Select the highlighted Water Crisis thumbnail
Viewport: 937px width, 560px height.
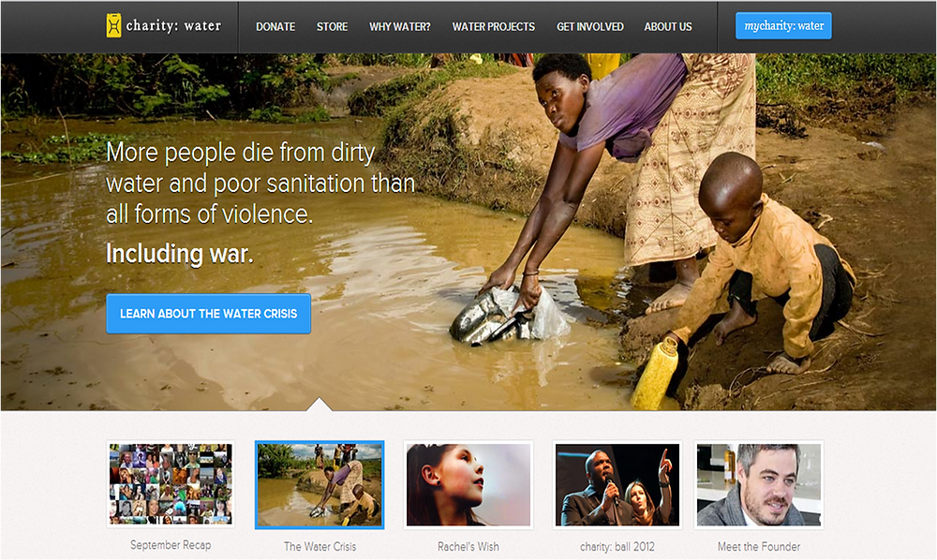(320, 485)
